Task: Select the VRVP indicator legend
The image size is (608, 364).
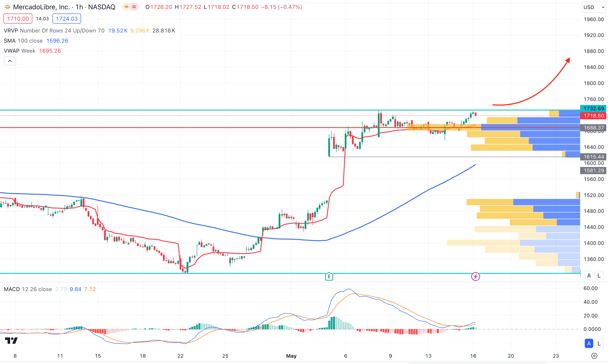Action: (54, 31)
